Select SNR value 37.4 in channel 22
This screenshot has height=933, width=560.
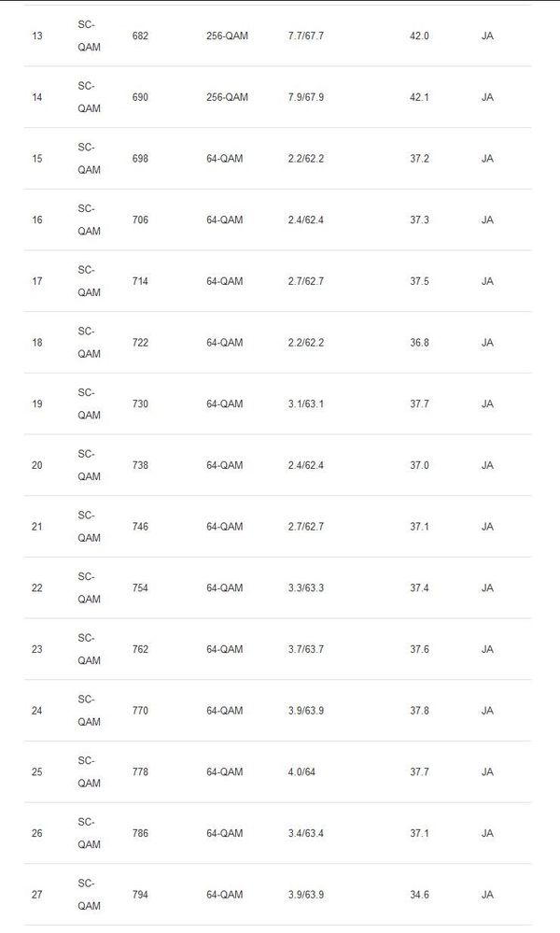point(419,587)
